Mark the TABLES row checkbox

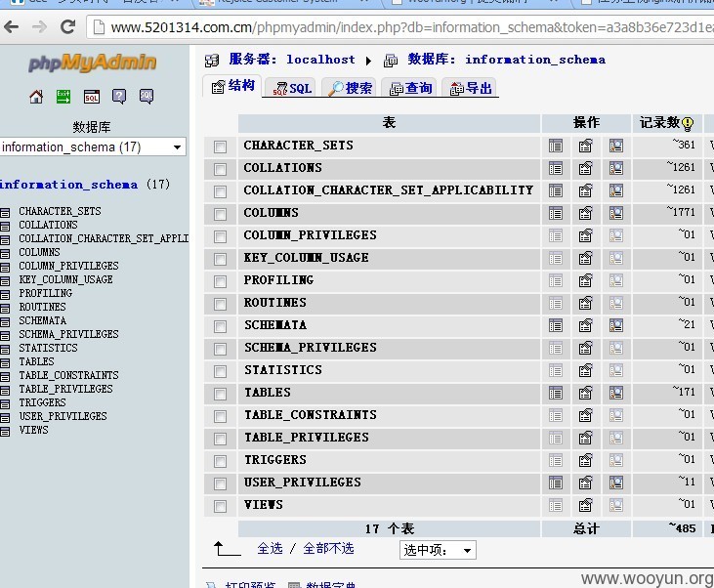[221, 394]
